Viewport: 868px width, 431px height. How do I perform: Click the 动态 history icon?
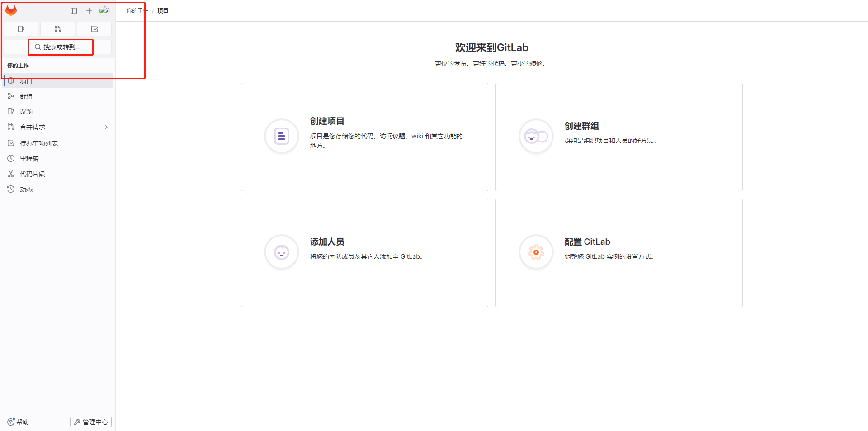tap(11, 189)
